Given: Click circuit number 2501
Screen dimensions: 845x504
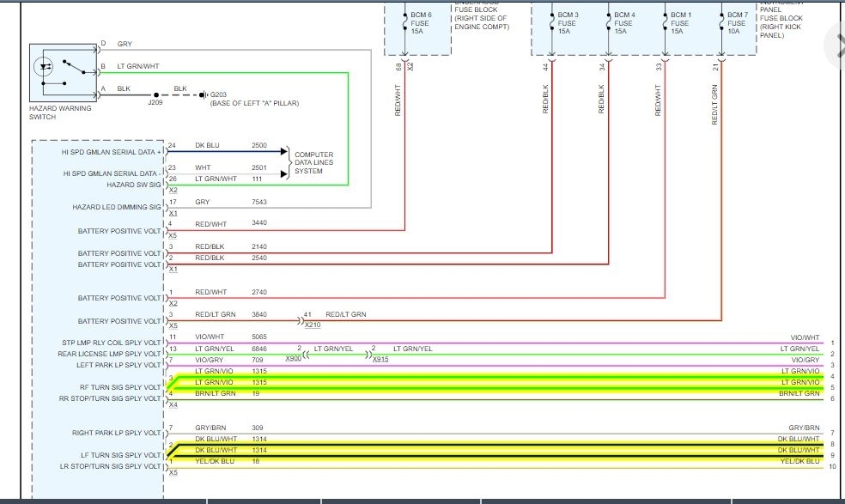Looking at the screenshot, I should click(259, 167).
